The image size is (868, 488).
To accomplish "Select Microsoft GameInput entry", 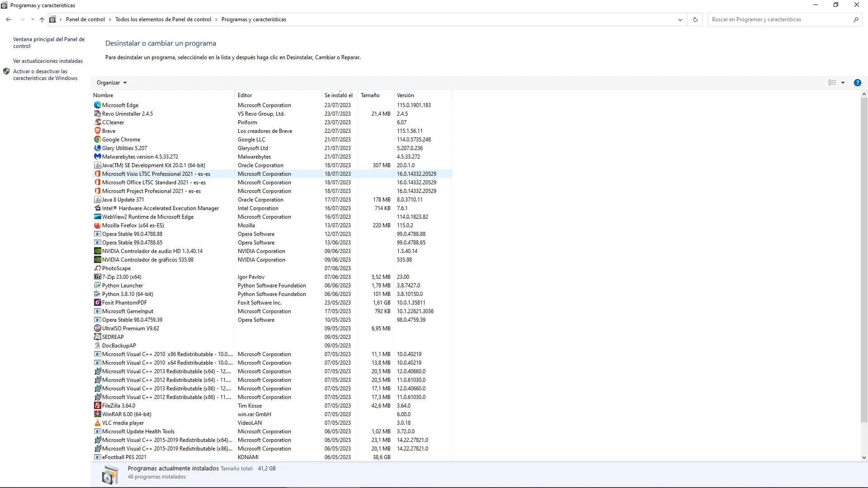I will click(x=271, y=311).
